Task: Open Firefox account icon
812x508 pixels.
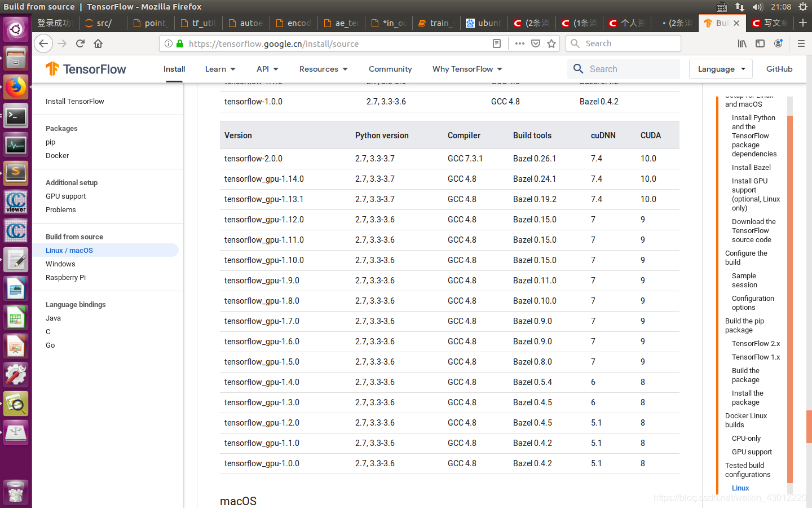Action: [x=778, y=43]
